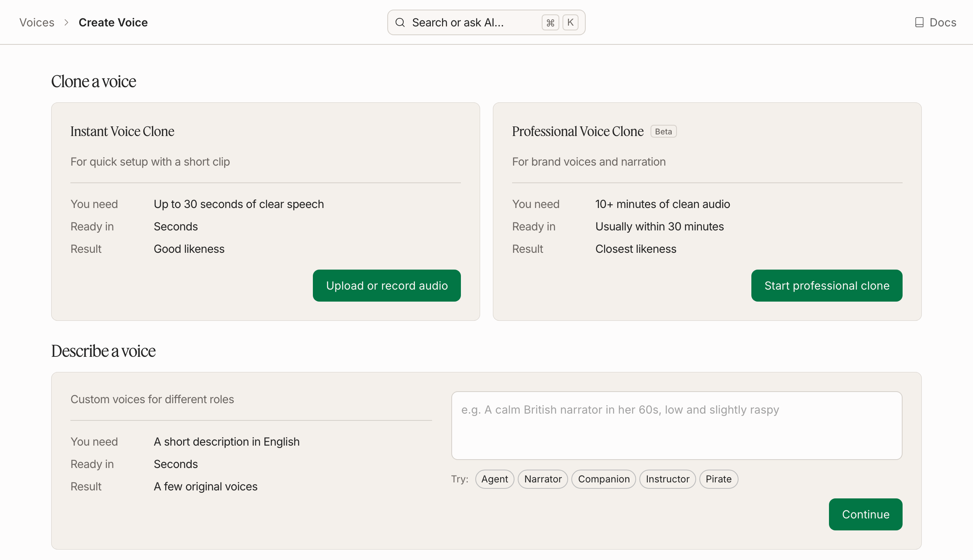973x560 pixels.
Task: Try the Instructor preset chip
Action: (668, 479)
